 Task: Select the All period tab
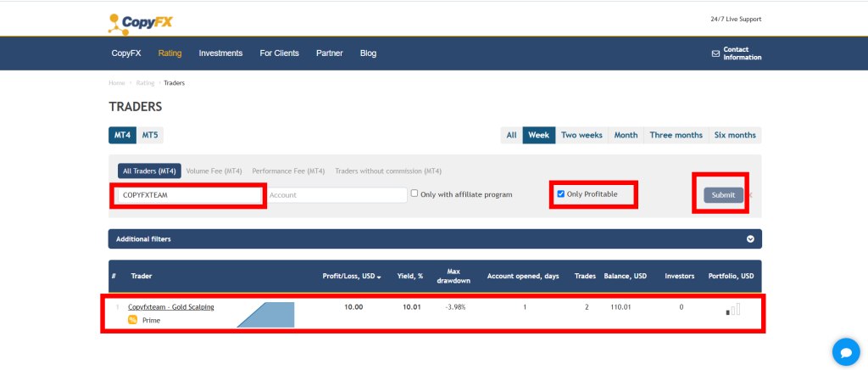pos(511,135)
